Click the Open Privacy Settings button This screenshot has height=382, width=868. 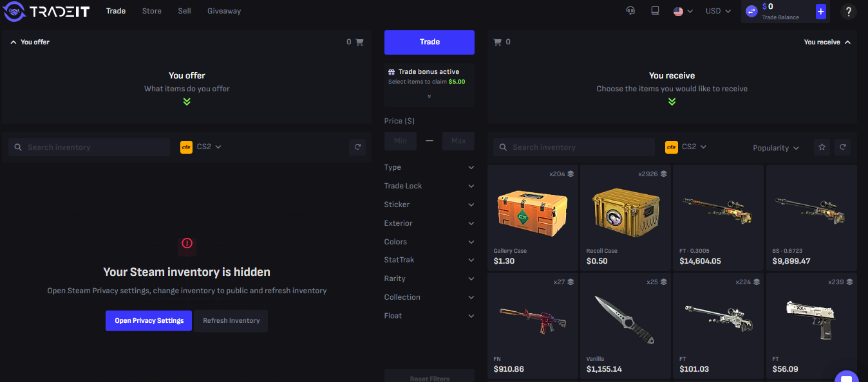pyautogui.click(x=149, y=320)
